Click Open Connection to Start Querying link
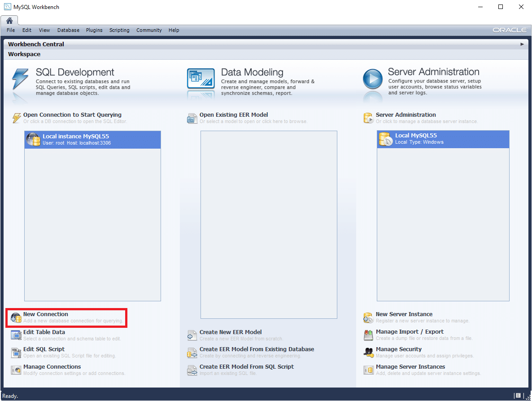 click(x=72, y=115)
